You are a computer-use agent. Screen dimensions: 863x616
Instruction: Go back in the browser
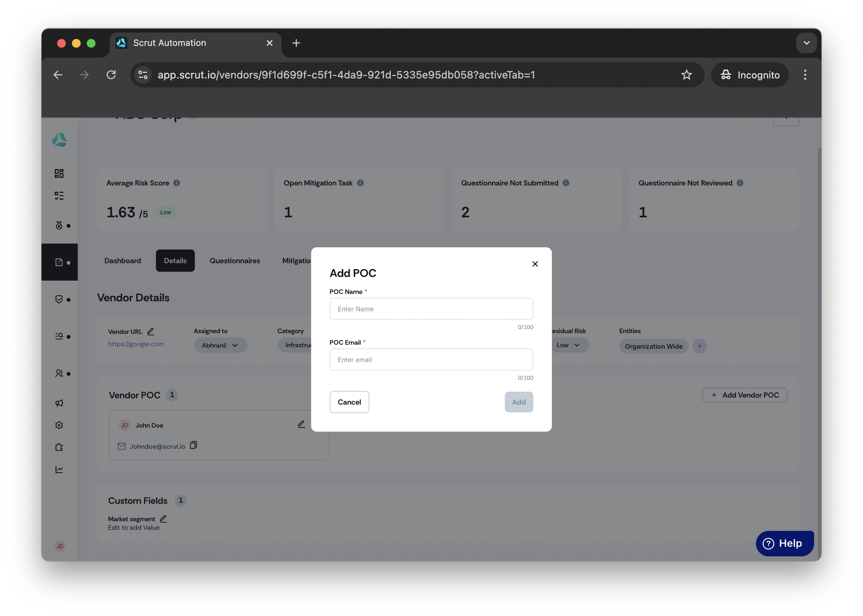(x=58, y=75)
